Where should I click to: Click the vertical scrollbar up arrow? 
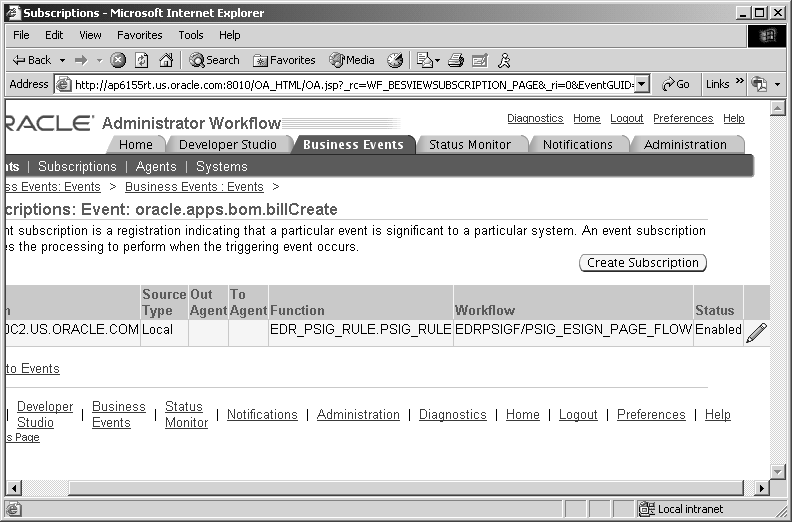[x=778, y=108]
